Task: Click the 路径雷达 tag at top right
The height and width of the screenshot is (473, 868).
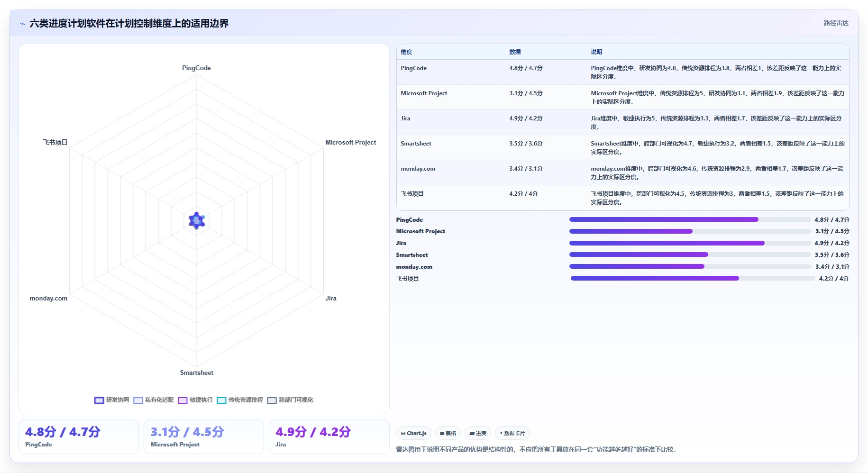Action: click(836, 23)
